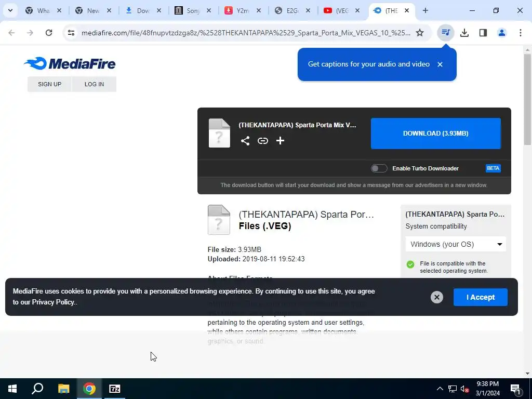Click the file title in dark download box
The height and width of the screenshot is (399, 532).
coord(297,125)
